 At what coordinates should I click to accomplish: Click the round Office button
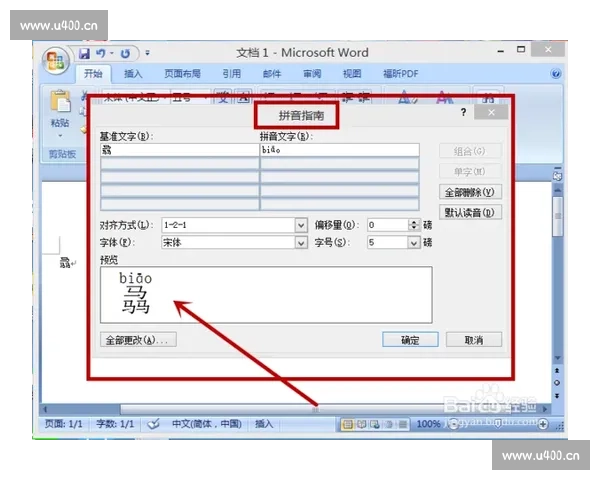click(56, 59)
